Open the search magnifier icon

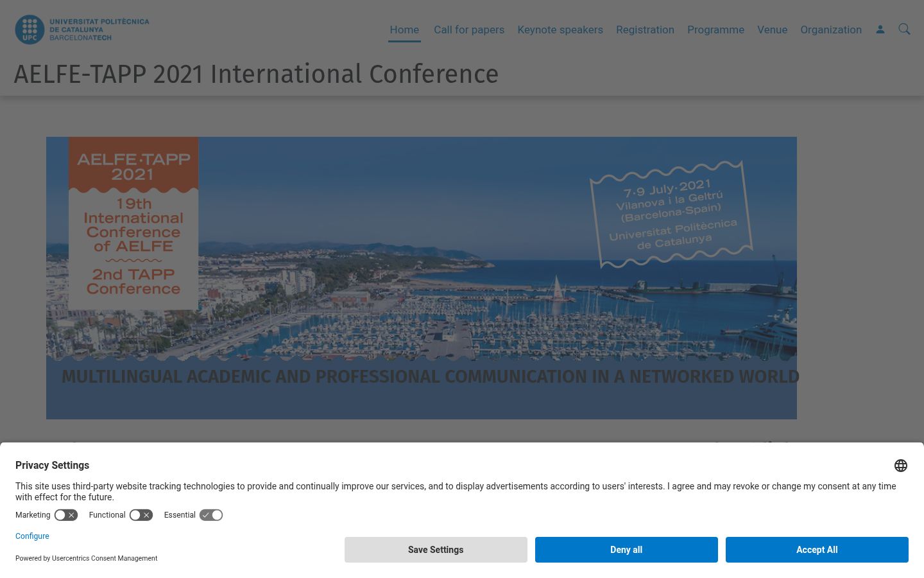[904, 30]
